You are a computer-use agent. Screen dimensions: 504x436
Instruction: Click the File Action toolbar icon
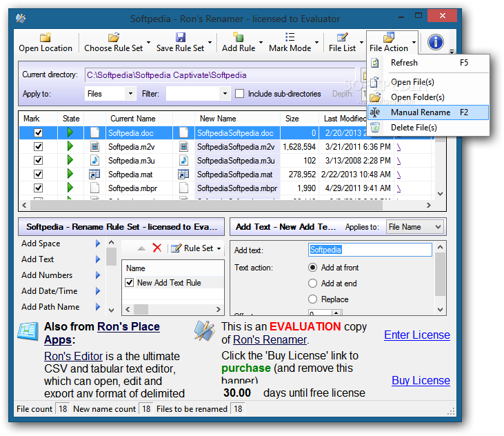[x=389, y=37]
